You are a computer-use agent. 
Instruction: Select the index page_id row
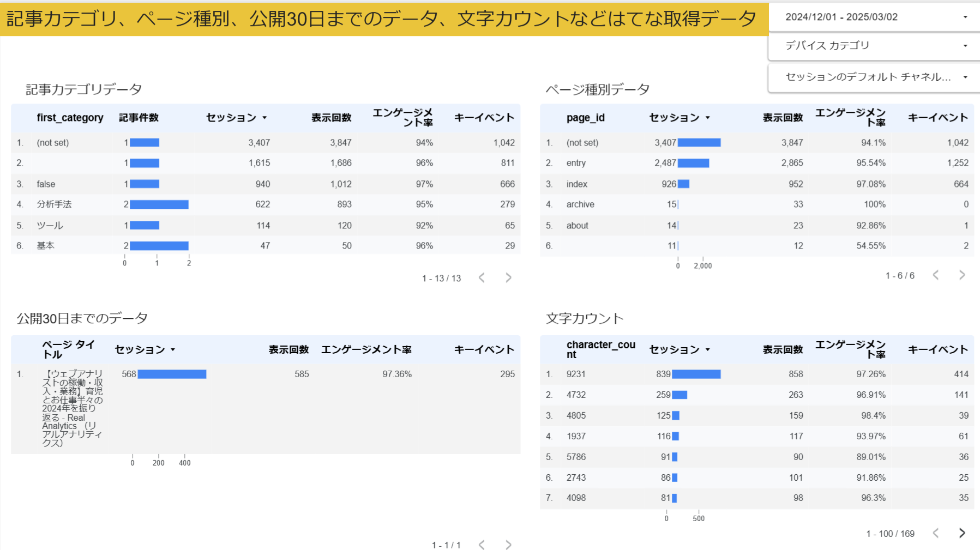coord(757,184)
